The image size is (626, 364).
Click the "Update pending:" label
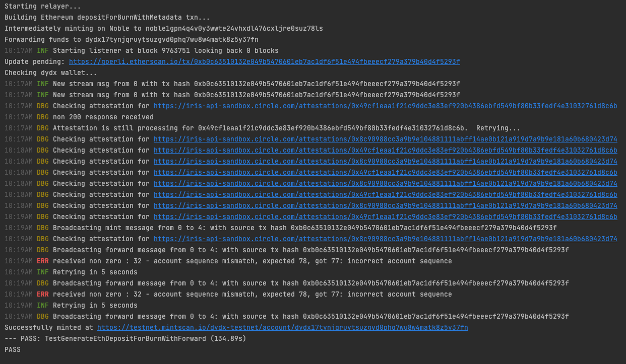pos(34,62)
